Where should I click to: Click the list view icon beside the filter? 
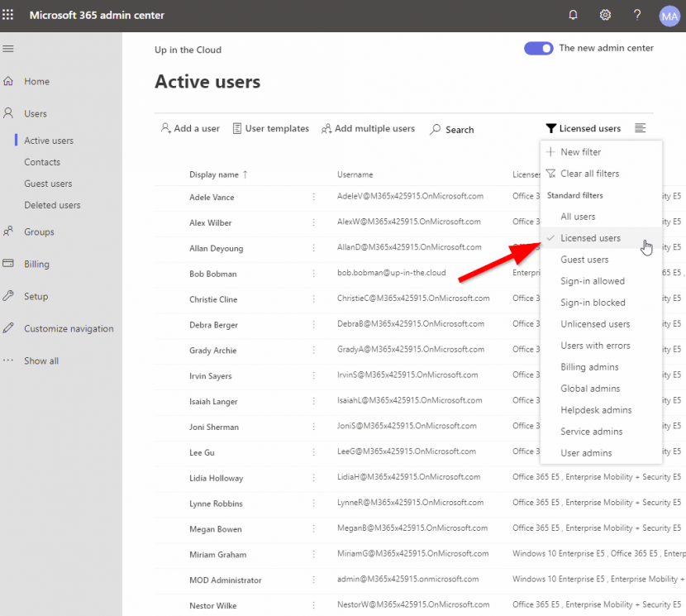click(x=640, y=128)
